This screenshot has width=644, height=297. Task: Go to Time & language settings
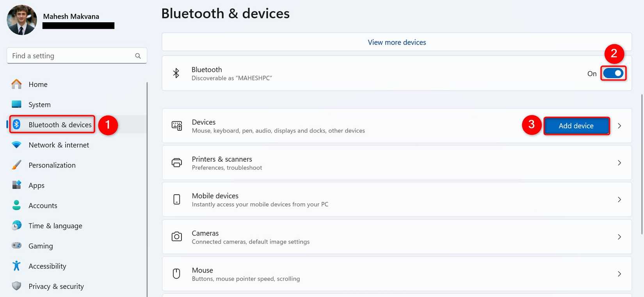55,226
